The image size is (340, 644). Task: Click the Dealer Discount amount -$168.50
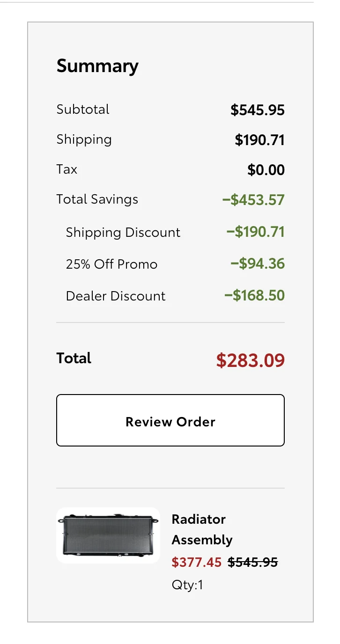tap(254, 295)
